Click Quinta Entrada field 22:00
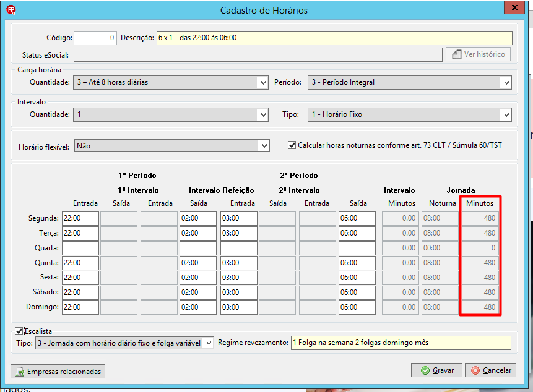Screen dimensions: 533x392 (80, 263)
